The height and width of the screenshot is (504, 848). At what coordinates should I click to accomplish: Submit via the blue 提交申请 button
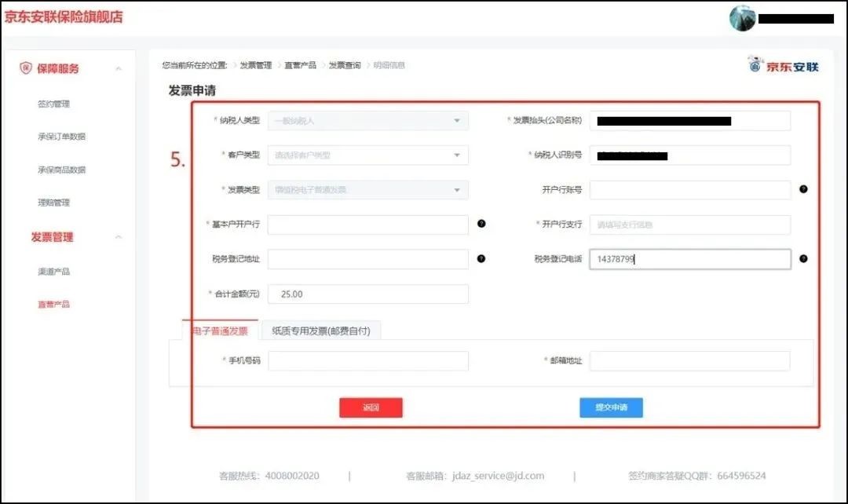point(610,407)
